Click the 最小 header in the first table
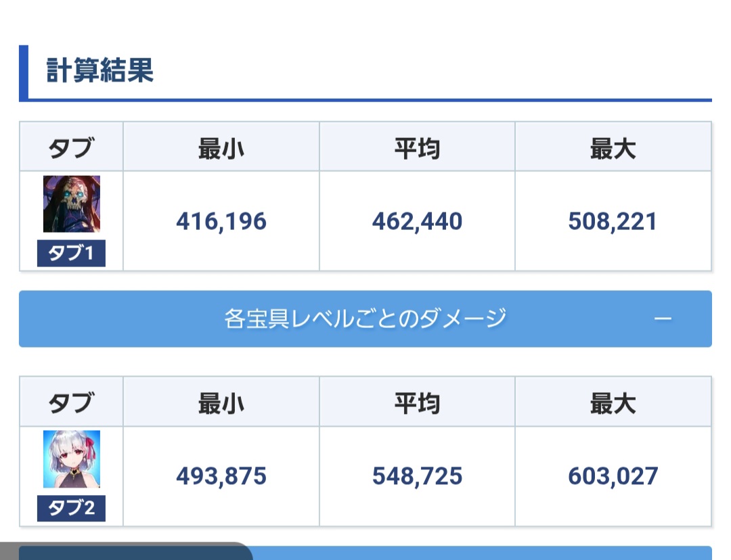The width and height of the screenshot is (731, 560). (x=221, y=149)
